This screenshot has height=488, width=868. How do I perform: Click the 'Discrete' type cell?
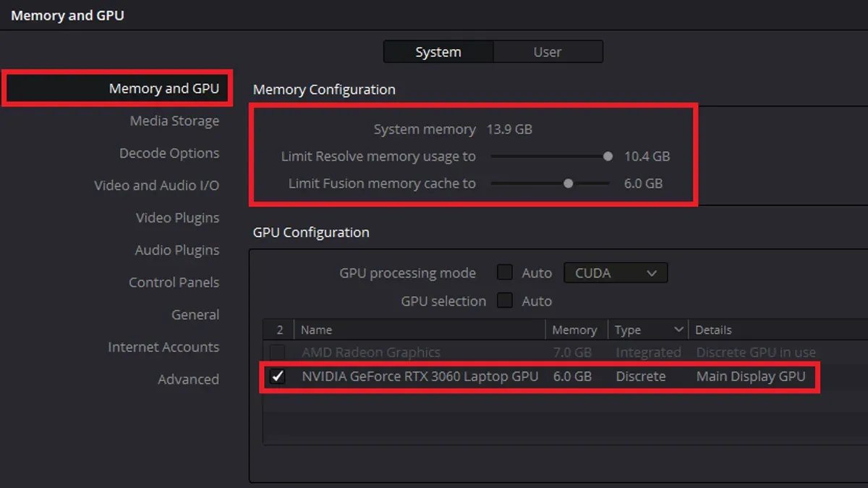[x=641, y=376]
